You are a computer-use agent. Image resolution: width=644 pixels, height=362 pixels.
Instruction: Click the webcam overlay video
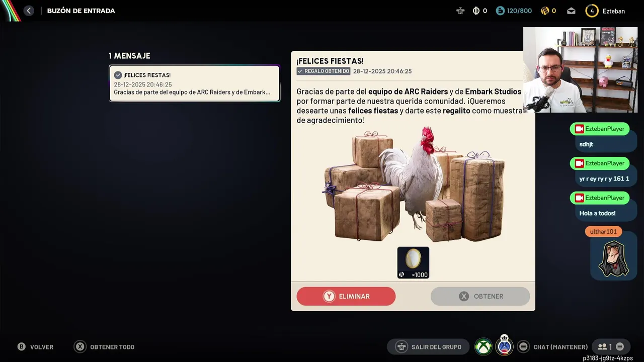point(580,70)
